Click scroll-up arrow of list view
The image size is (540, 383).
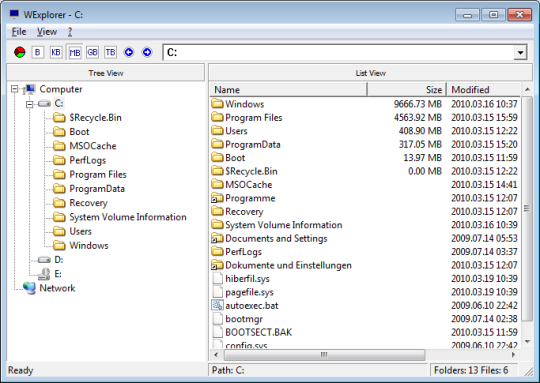(527, 90)
